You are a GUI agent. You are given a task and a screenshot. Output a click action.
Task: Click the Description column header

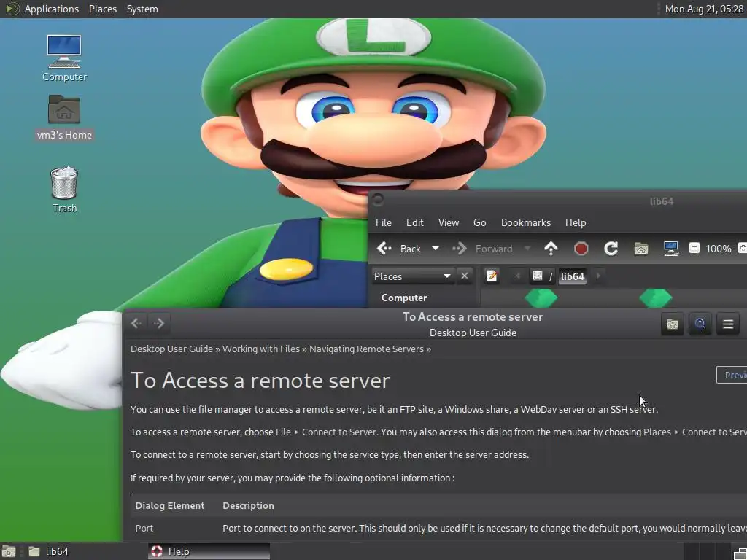coord(248,506)
